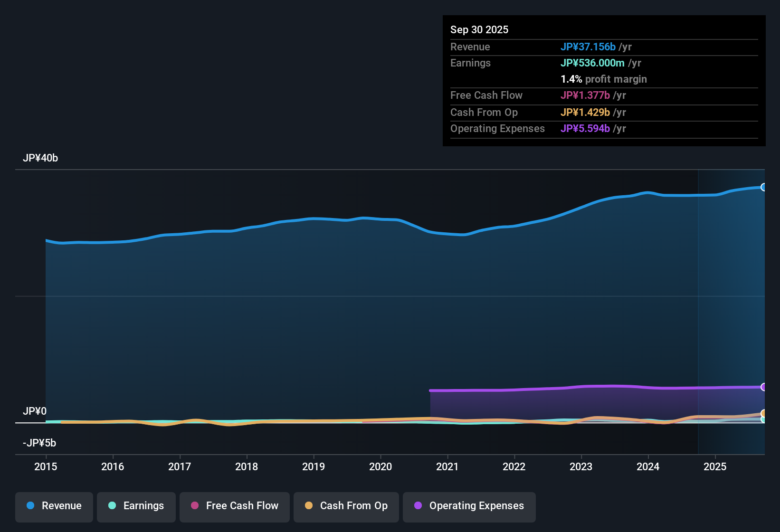
Task: Click the Operating Expenses endpoint circle marker
Action: click(x=764, y=387)
